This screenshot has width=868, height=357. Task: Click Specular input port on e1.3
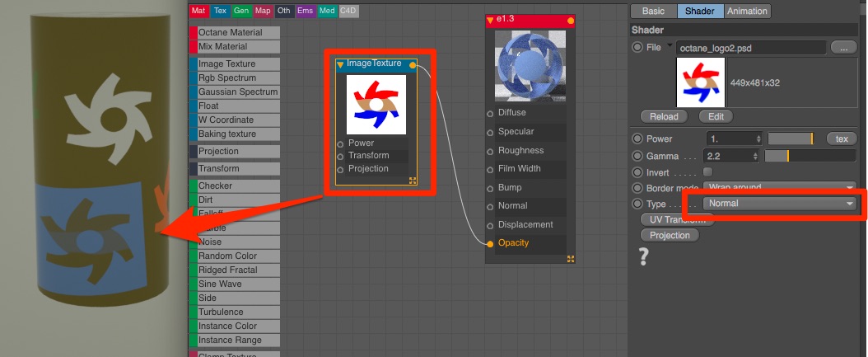pyautogui.click(x=490, y=133)
